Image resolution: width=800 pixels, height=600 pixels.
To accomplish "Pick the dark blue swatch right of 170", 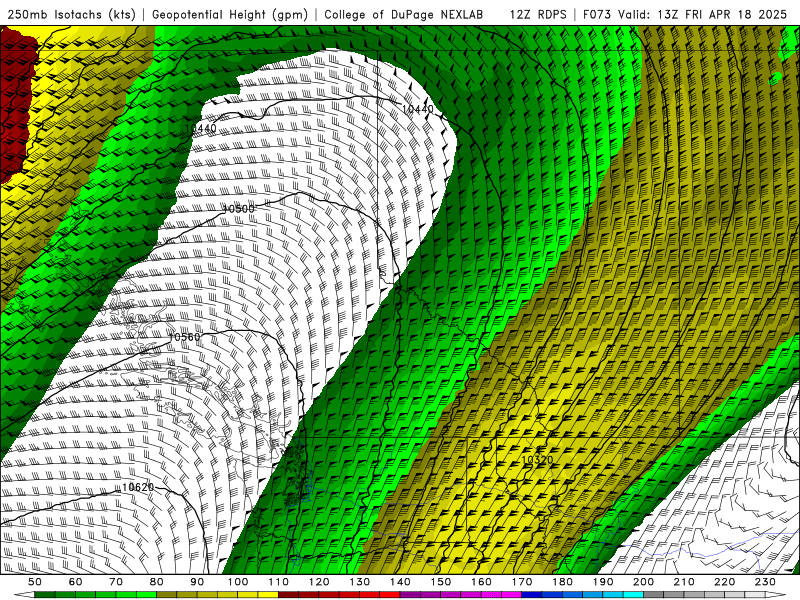I will (x=531, y=595).
